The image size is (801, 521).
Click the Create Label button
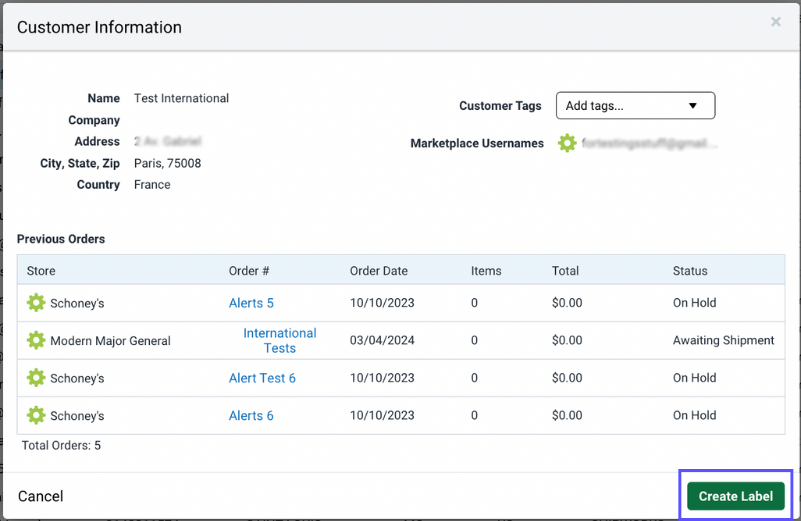(735, 496)
